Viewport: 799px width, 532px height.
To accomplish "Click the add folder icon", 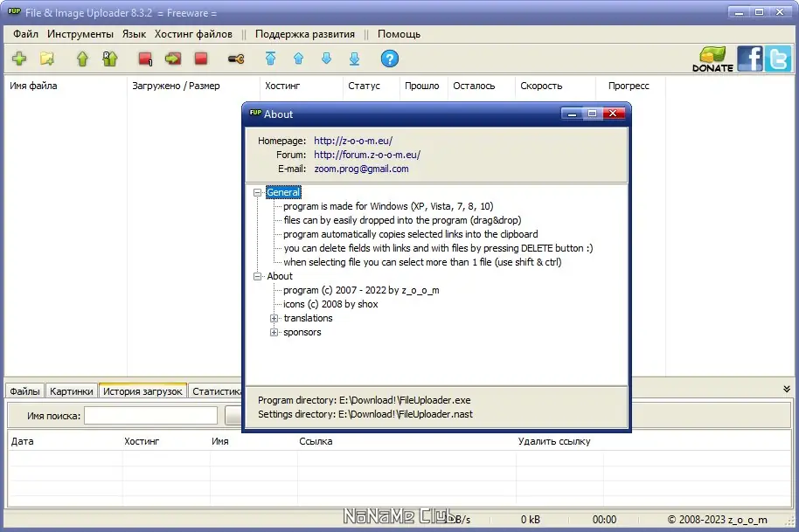I will (47, 59).
